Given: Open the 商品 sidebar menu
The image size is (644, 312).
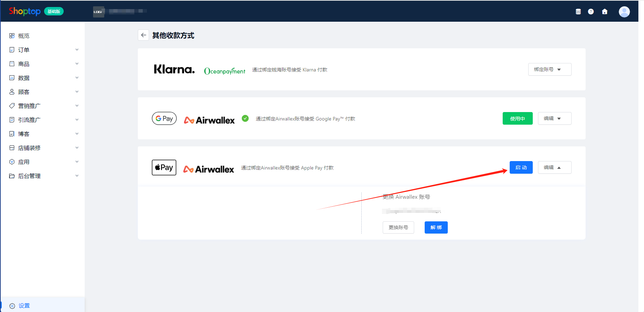Looking at the screenshot, I should [x=43, y=64].
